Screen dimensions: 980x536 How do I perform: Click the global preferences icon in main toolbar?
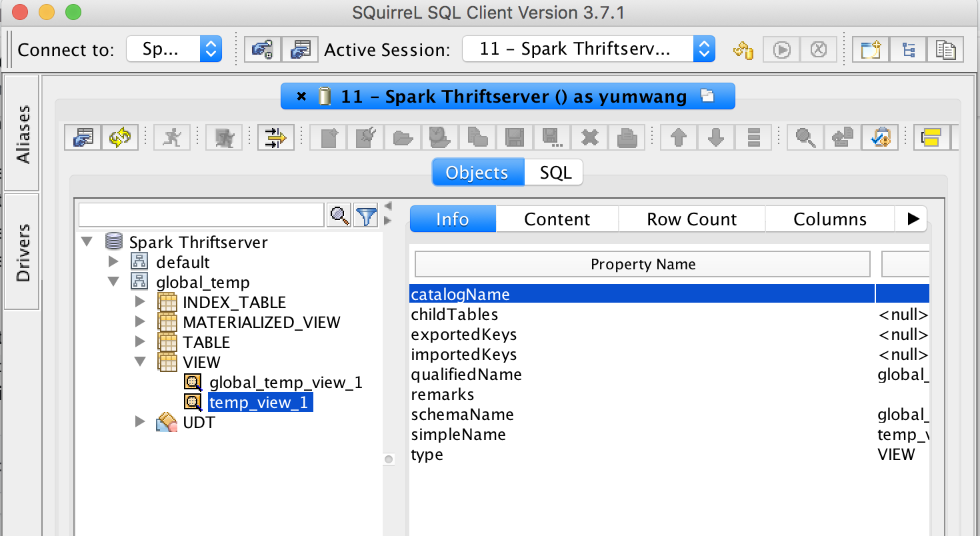tap(263, 49)
